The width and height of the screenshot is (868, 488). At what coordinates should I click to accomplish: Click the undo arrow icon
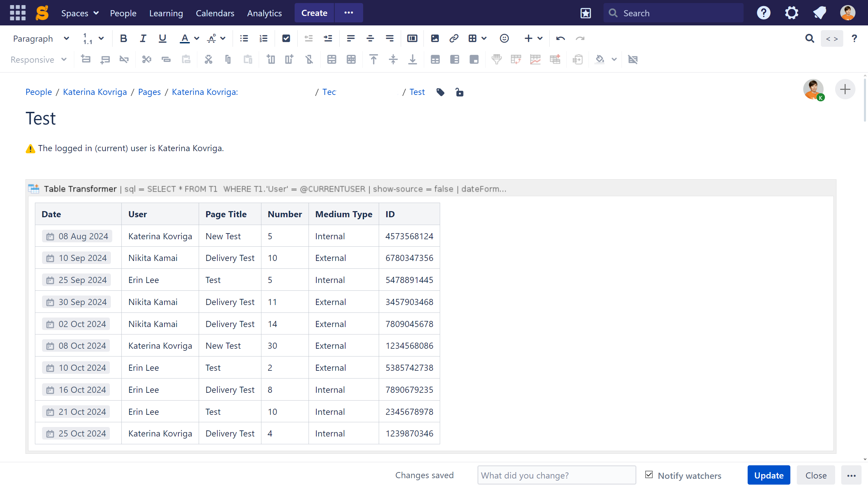pos(560,39)
